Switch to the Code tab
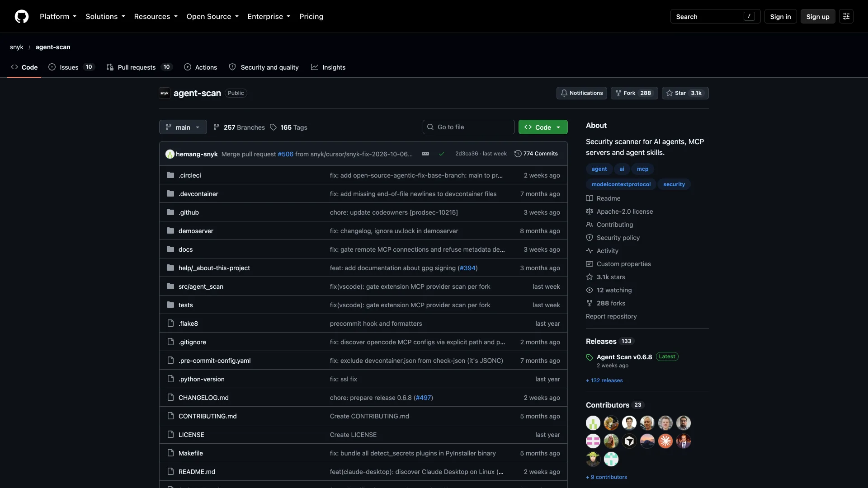Screen dimensions: 868x488 [24, 67]
